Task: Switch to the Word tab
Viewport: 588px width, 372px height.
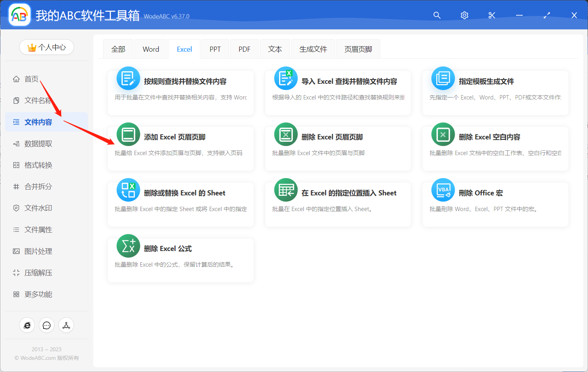Action: [x=151, y=49]
